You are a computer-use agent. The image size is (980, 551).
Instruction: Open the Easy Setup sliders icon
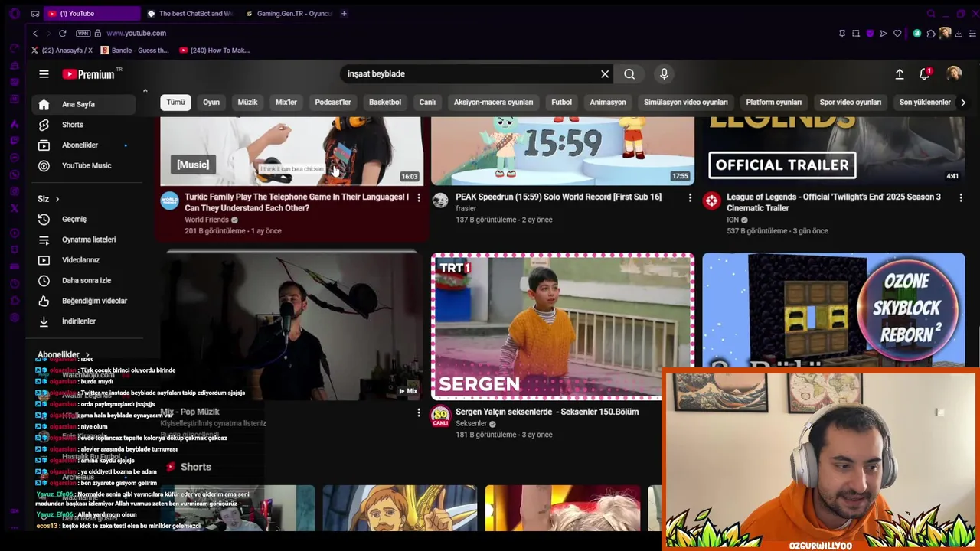pyautogui.click(x=972, y=34)
